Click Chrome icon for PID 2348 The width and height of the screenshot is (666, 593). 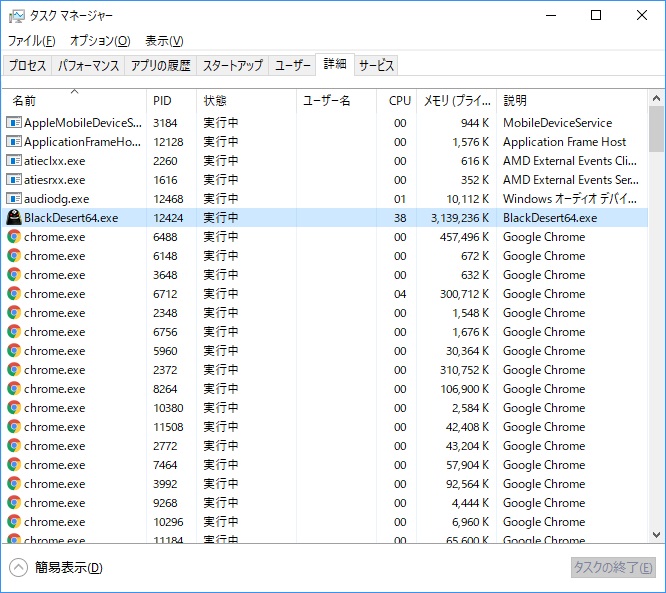point(14,313)
